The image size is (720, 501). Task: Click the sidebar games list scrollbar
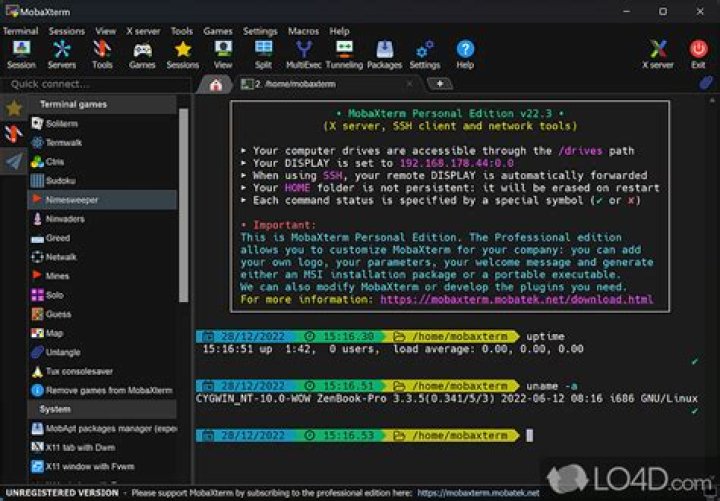[184, 205]
